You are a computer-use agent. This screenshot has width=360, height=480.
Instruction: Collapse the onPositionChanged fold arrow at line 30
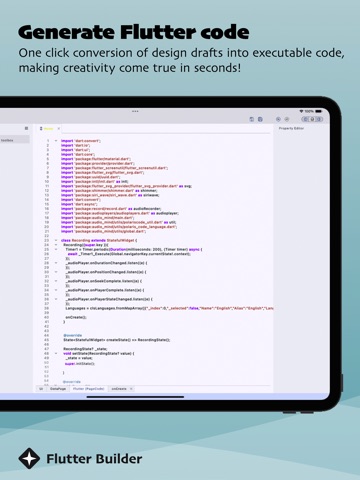[x=56, y=272]
